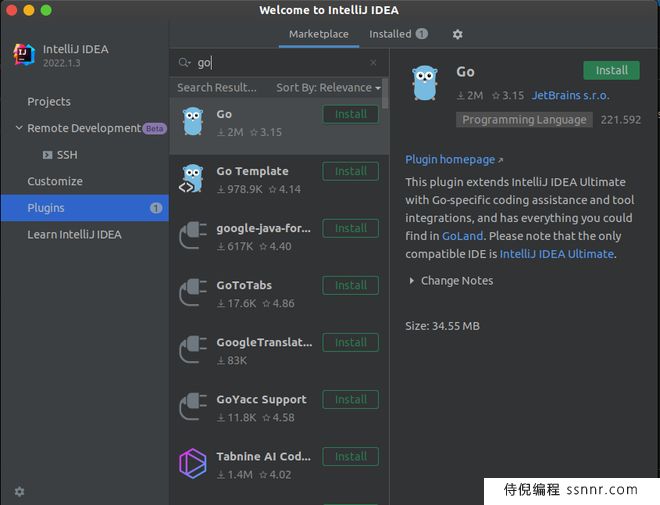Install the Go Template plugin
Viewport: 660px width, 505px height.
click(x=351, y=171)
